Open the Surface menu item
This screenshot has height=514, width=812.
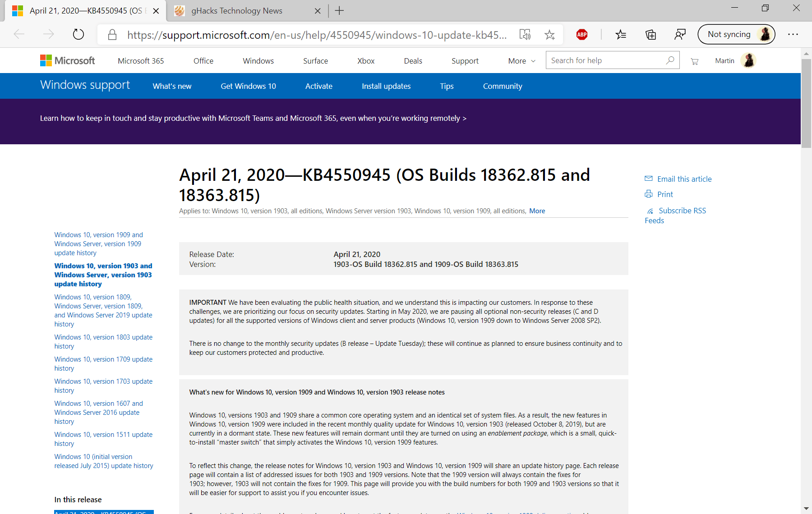[x=315, y=61]
